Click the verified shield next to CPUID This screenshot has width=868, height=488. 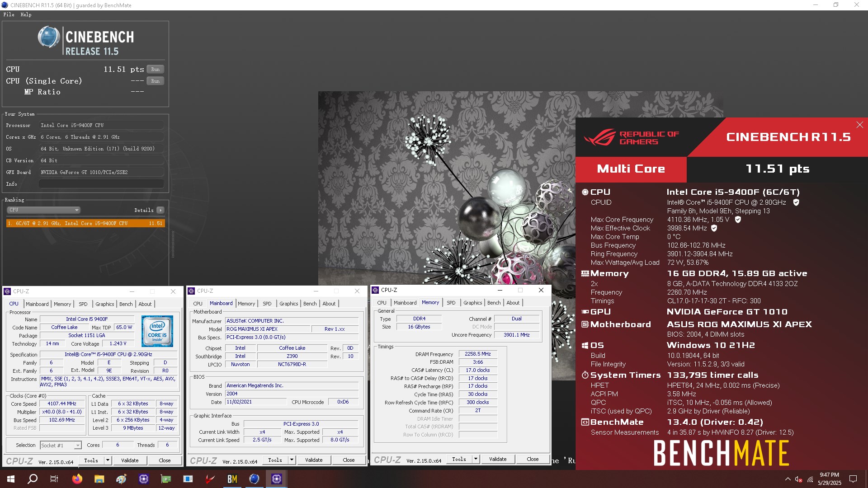pos(796,202)
